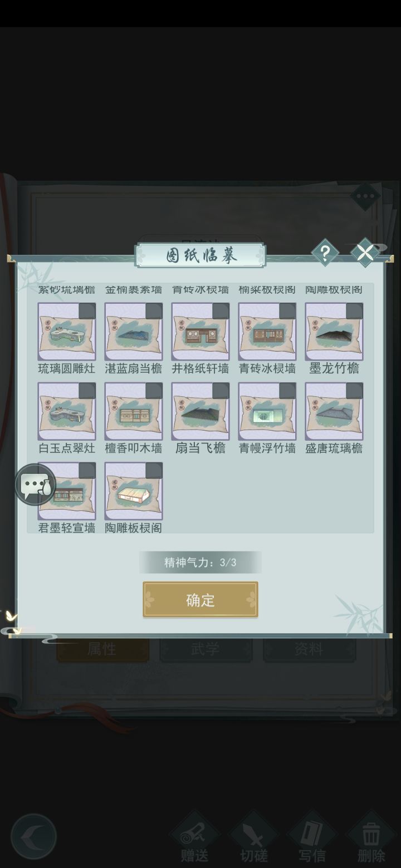Tick the checkbox on 青砖冰棂墙 blueprint
The width and height of the screenshot is (401, 868).
287,311
